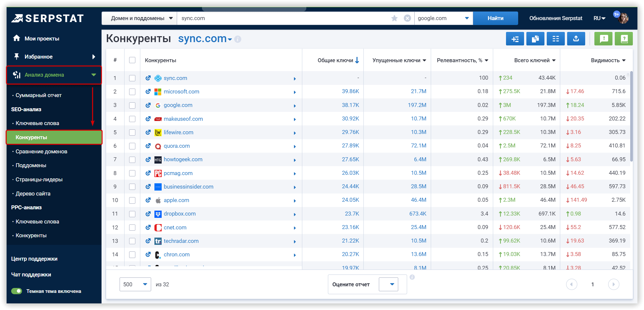This screenshot has height=310, width=644.
Task: Open the help guide book icon
Action: pos(624,39)
